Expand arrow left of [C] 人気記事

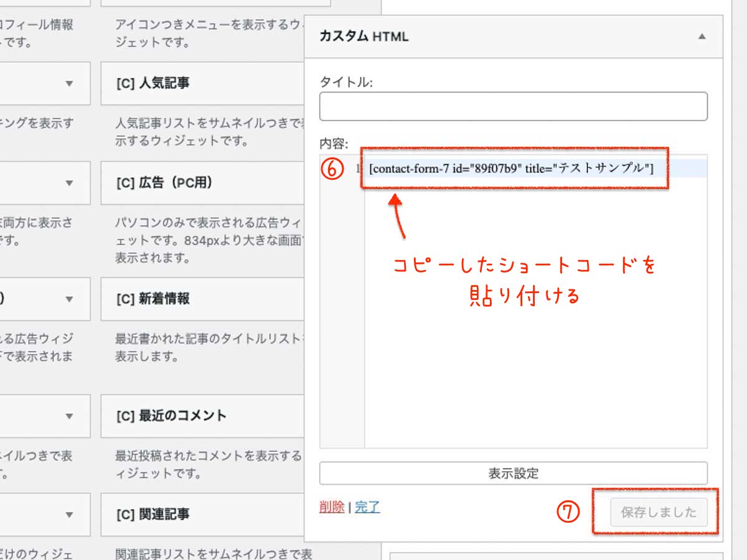tap(69, 83)
